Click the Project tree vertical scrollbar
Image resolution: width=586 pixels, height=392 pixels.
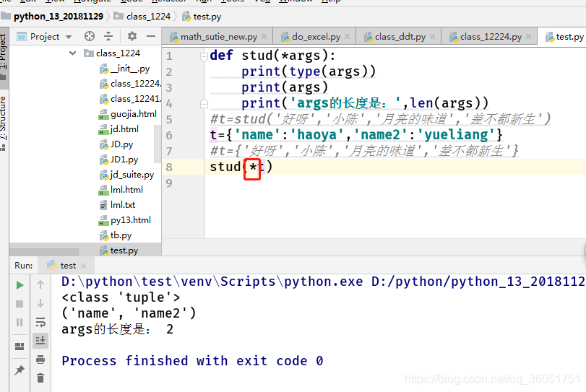[x=158, y=144]
